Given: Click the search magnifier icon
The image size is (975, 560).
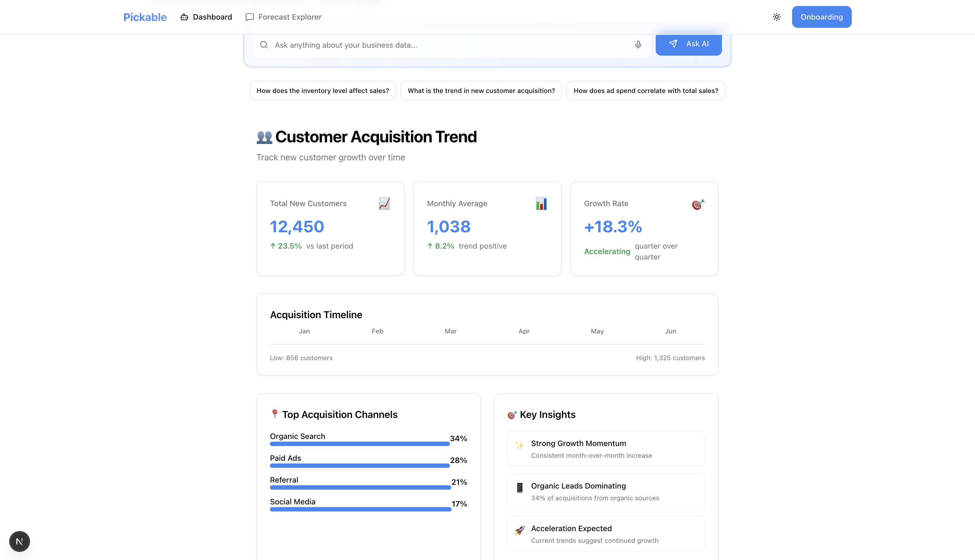Looking at the screenshot, I should click(264, 45).
